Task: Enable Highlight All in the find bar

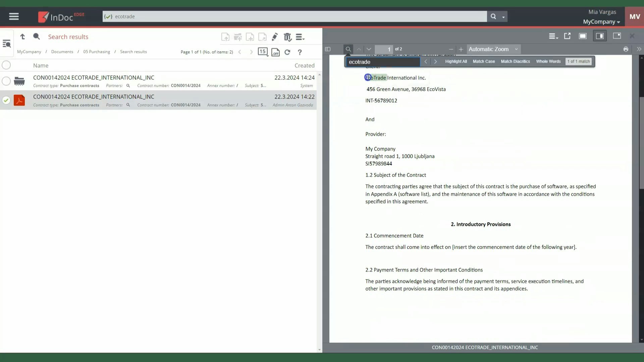Action: [456, 61]
